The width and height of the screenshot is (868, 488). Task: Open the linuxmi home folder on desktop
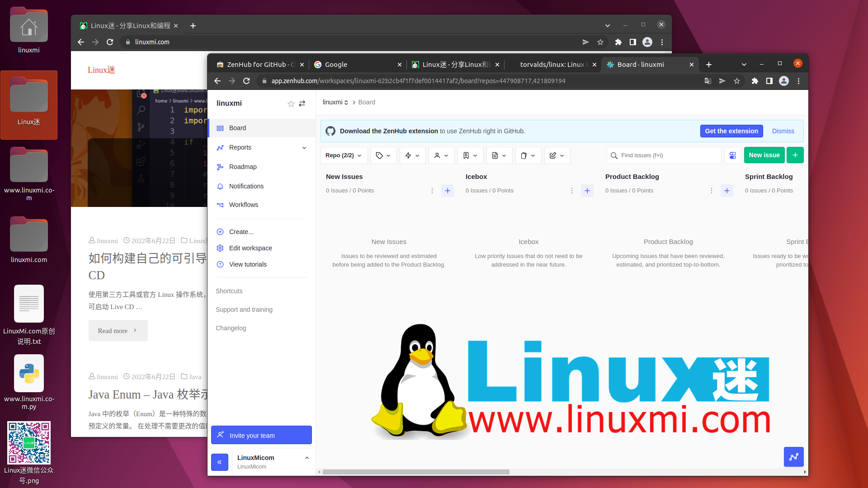[29, 31]
